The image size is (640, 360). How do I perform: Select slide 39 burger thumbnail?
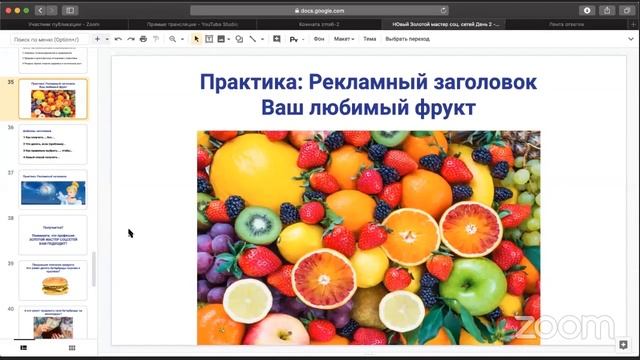[x=53, y=280]
